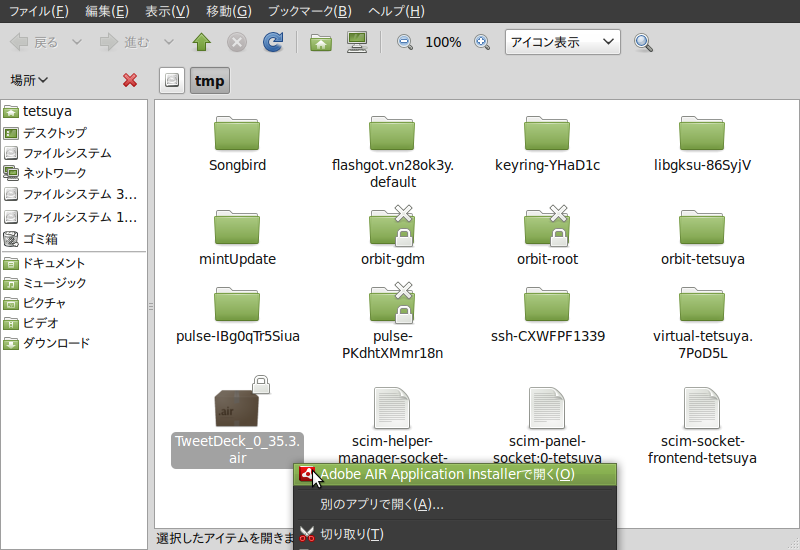Select the flashgot.vn28ok3y.default folder
800x550 pixels.
pyautogui.click(x=392, y=152)
